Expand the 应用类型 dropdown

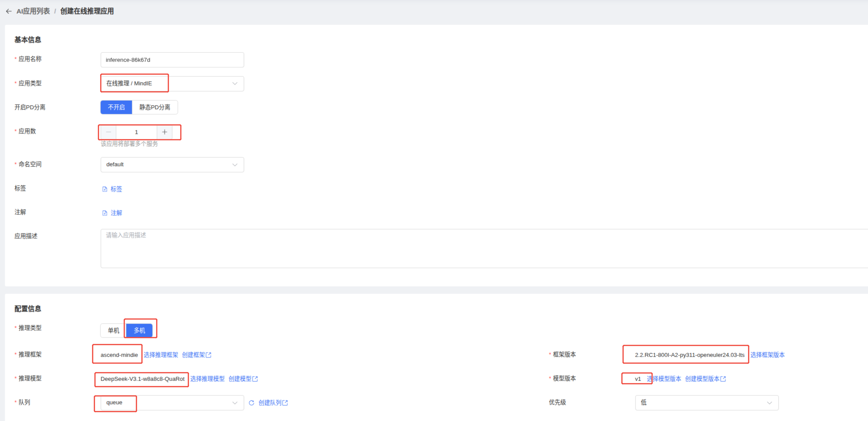pyautogui.click(x=172, y=84)
